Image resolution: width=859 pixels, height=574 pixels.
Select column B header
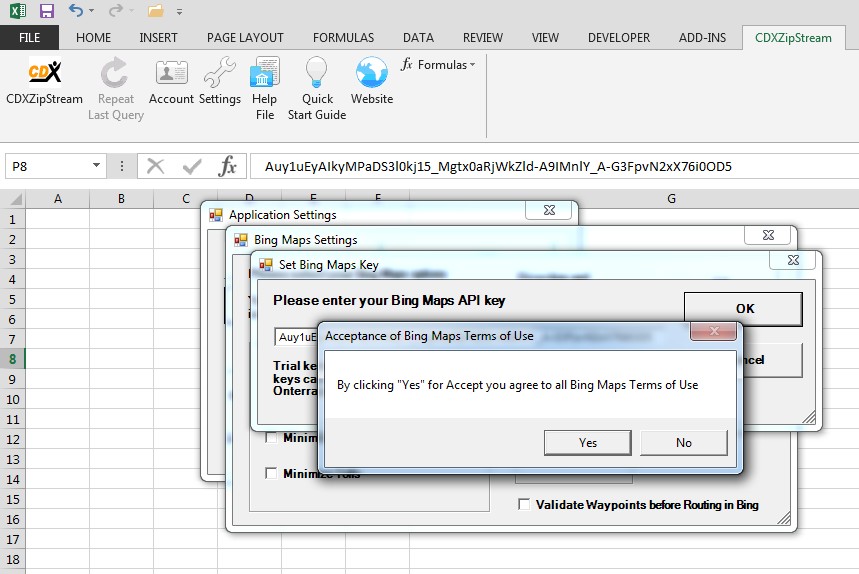coord(121,199)
